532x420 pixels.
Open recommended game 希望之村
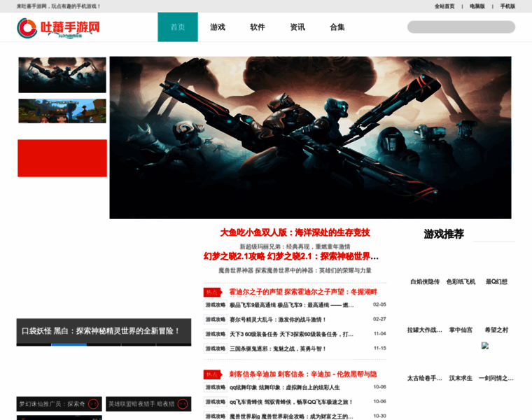(496, 330)
